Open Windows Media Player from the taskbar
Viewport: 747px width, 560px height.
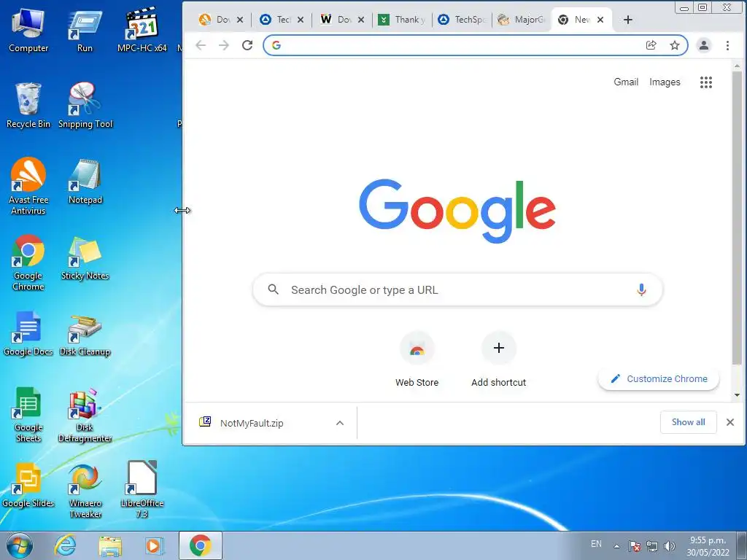[153, 545]
